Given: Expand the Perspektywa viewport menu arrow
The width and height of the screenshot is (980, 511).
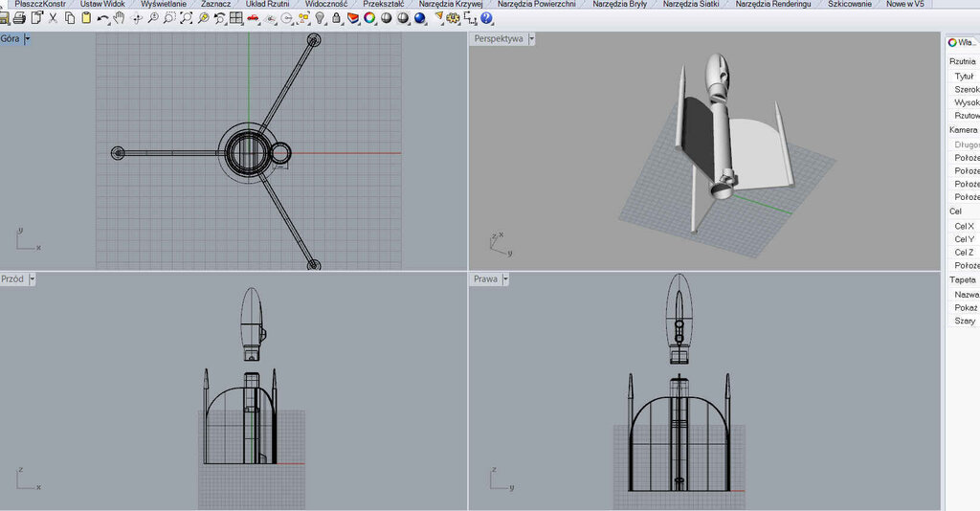Looking at the screenshot, I should 531,39.
